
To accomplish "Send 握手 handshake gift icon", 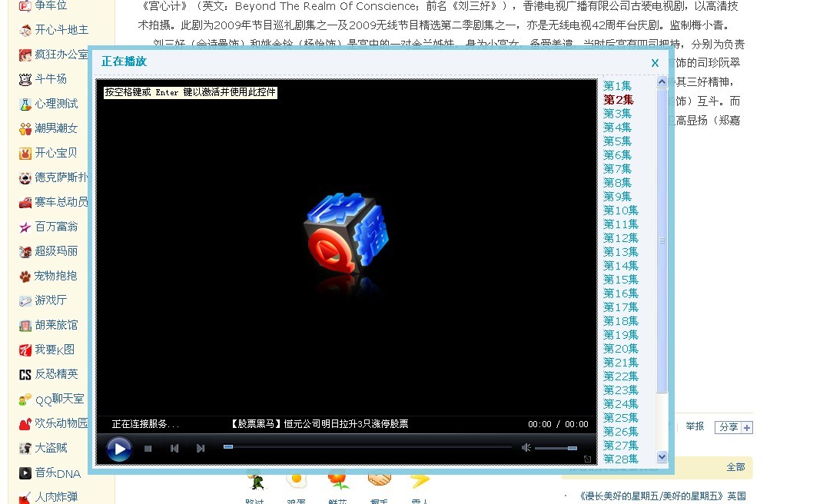I will (x=379, y=480).
